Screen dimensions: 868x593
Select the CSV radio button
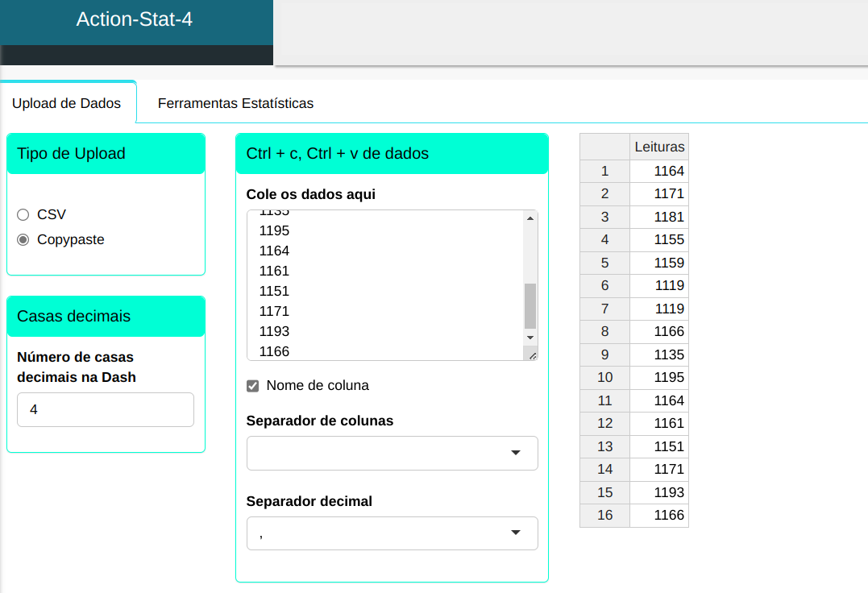tap(23, 214)
